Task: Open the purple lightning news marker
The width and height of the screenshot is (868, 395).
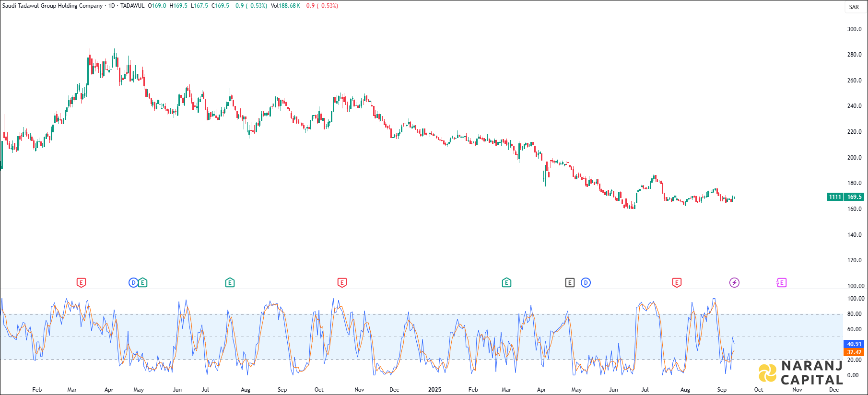Action: (734, 283)
